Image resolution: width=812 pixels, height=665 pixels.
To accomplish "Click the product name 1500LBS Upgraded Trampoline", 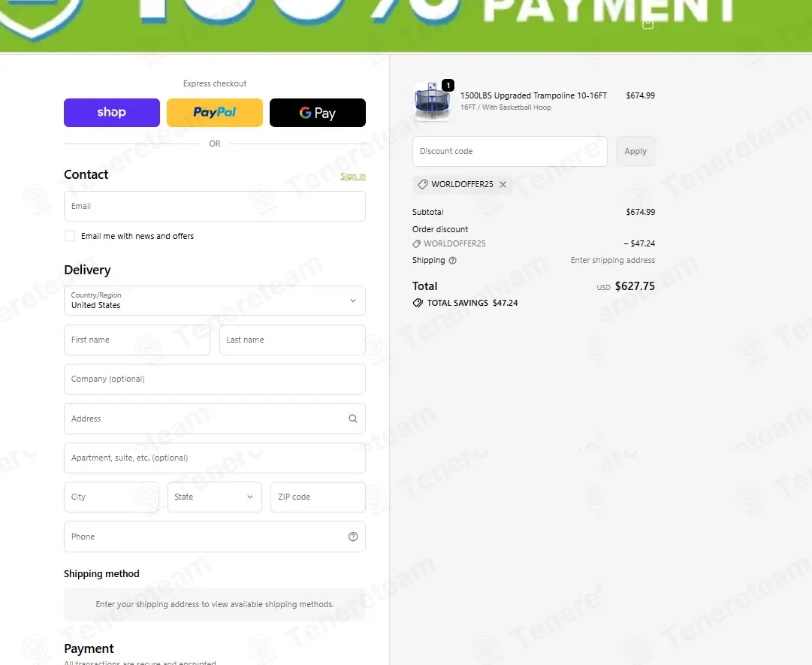I will click(533, 96).
